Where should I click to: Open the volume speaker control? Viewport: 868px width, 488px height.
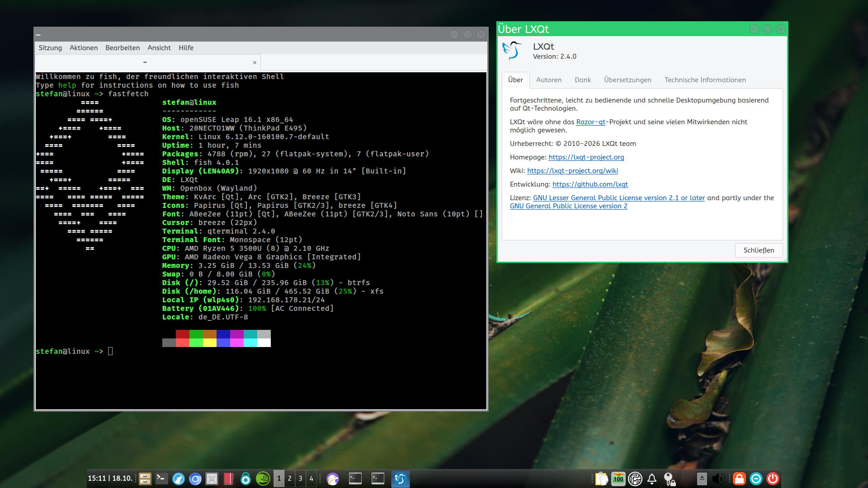pyautogui.click(x=718, y=479)
